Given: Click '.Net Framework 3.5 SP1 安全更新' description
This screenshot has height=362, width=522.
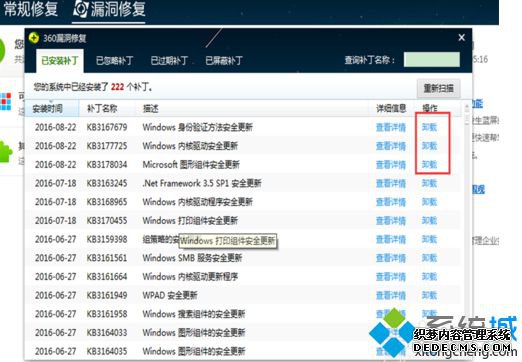Looking at the screenshot, I should [202, 183].
